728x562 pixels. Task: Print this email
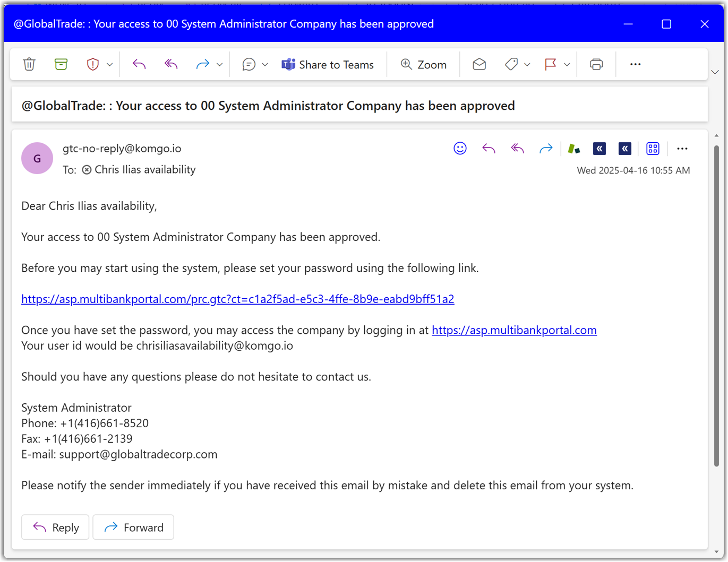click(x=596, y=64)
